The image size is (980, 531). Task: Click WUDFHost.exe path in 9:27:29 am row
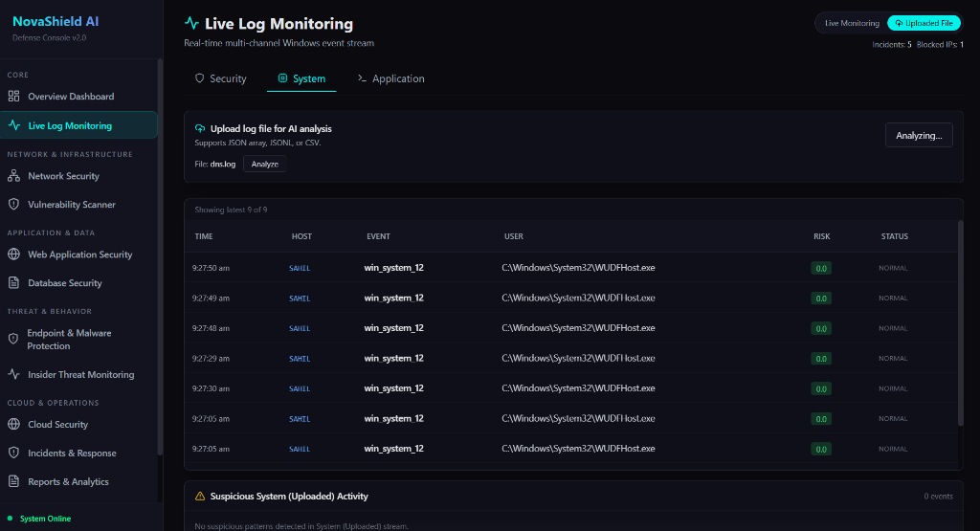(578, 358)
